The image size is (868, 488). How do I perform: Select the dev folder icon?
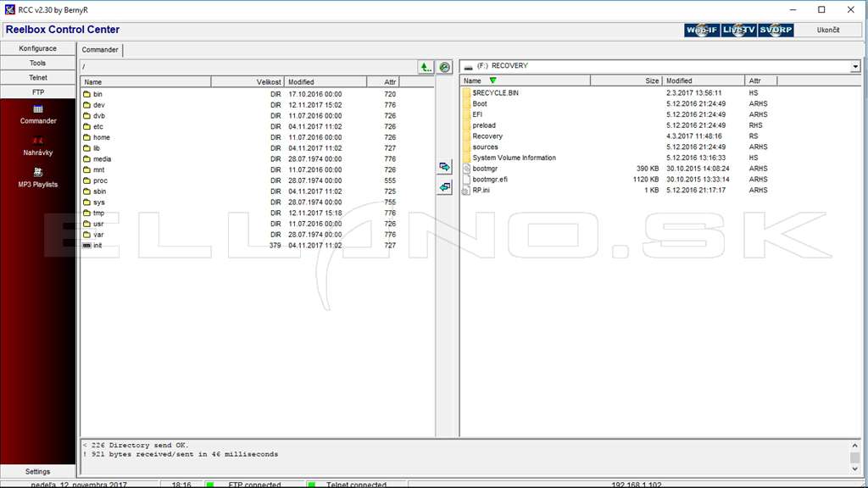pos(87,104)
